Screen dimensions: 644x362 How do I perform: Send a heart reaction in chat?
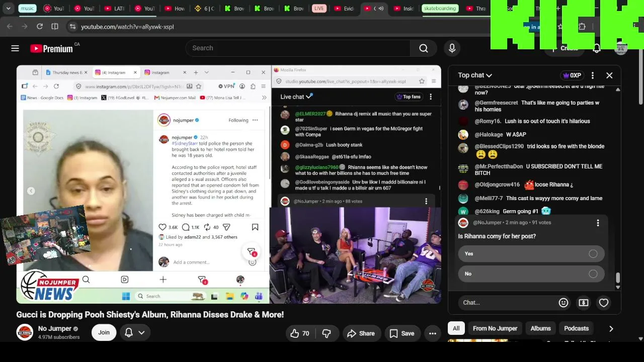(604, 303)
